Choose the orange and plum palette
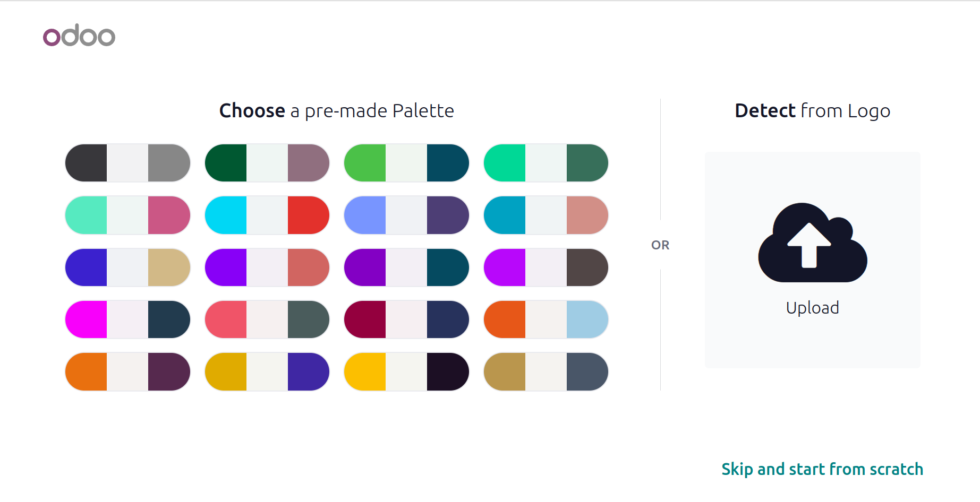The height and width of the screenshot is (502, 980). pyautogui.click(x=127, y=372)
